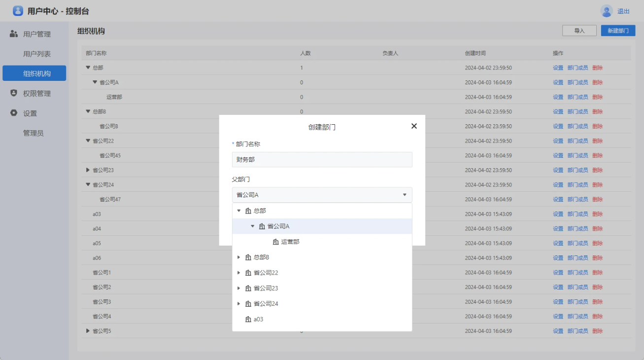The image size is (644, 360).
Task: Click the 新建部门 button
Action: 618,31
